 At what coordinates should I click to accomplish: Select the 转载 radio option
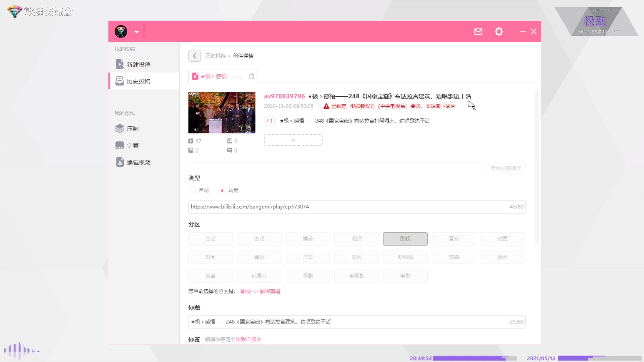click(x=222, y=190)
